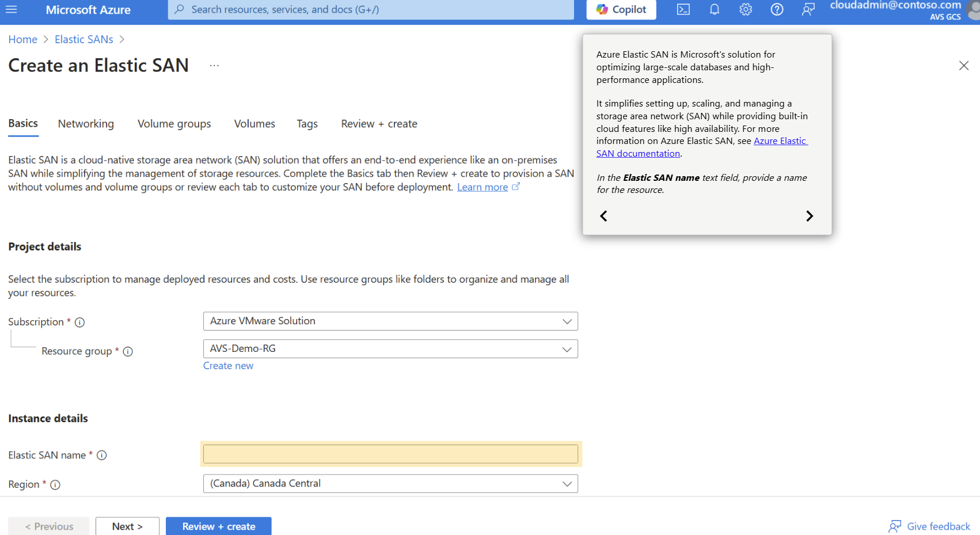
Task: Close the Create an Elastic SAN blade
Action: click(964, 66)
